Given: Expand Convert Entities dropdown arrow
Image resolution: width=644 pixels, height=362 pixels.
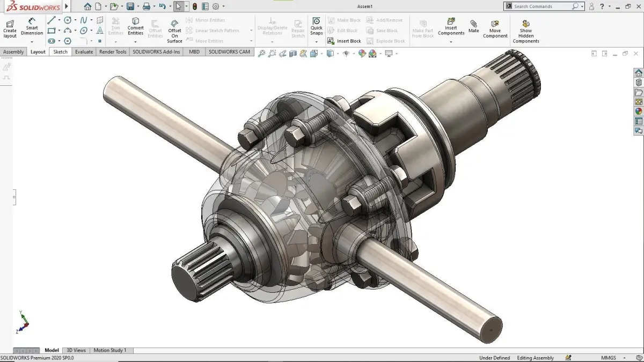Looking at the screenshot, I should click(135, 42).
